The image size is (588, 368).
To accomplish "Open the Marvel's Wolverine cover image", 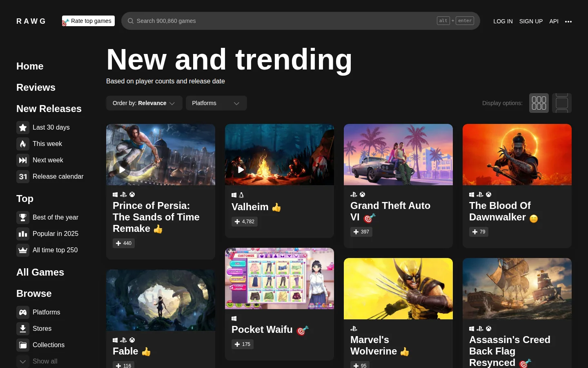I will pos(398,289).
